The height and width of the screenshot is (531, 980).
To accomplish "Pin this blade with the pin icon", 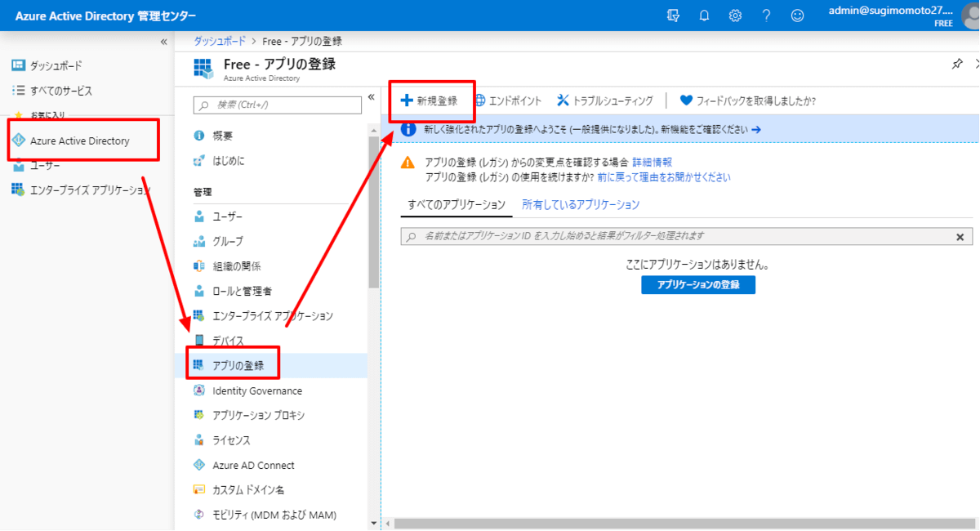I will pyautogui.click(x=957, y=65).
